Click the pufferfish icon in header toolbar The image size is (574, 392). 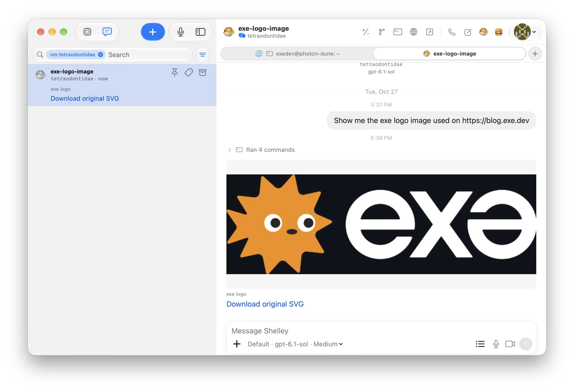coord(483,32)
